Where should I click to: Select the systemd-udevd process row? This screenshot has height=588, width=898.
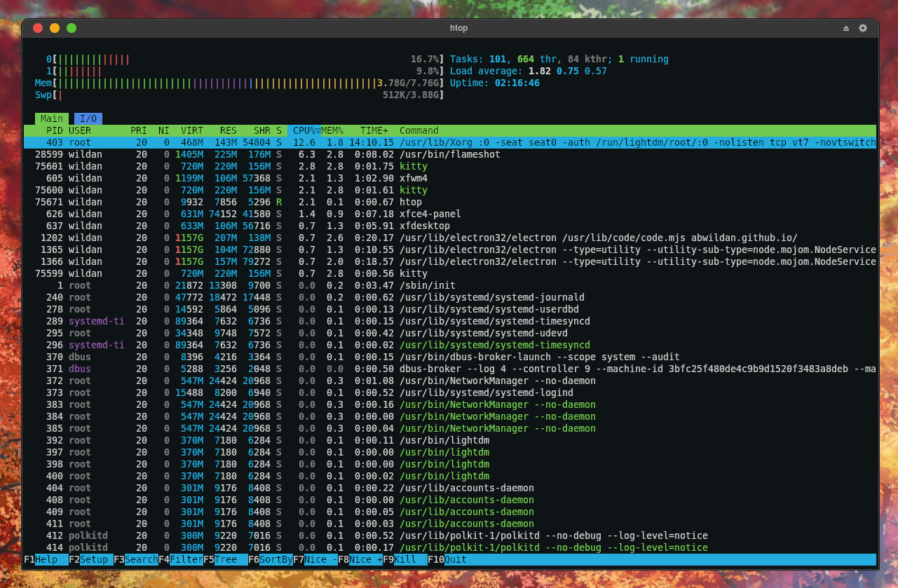(450, 333)
